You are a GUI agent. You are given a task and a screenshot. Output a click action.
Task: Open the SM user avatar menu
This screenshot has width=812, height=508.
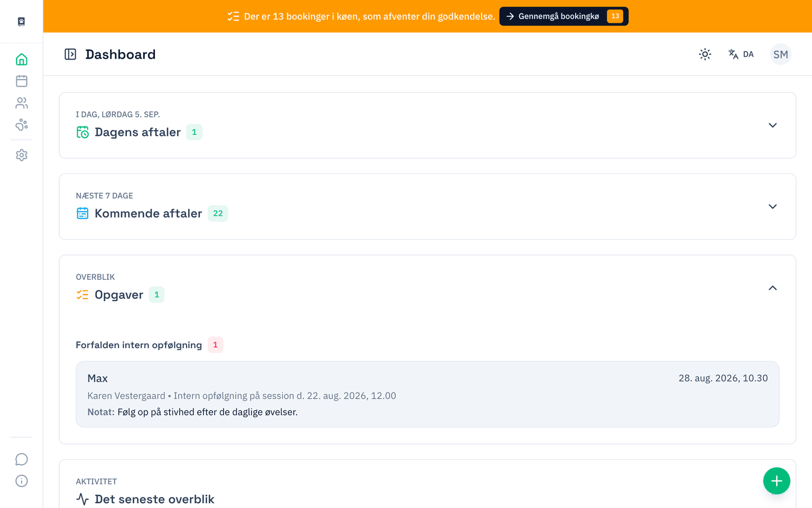(780, 54)
